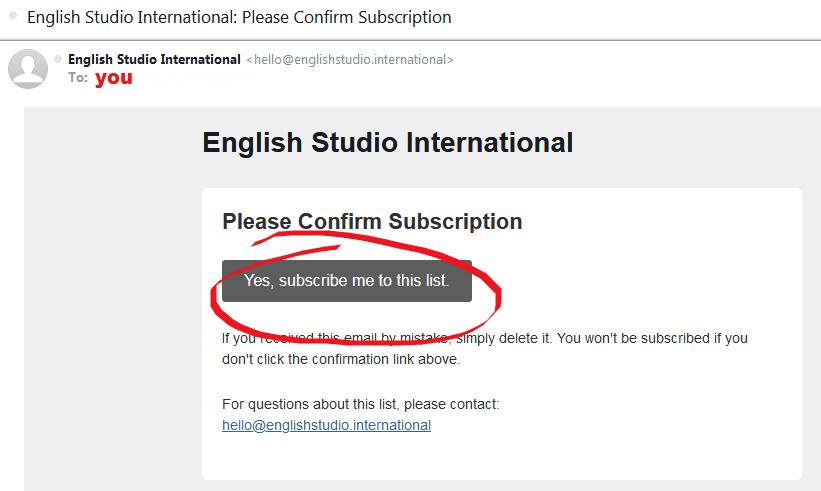Click the email subject line at top
Image resolution: width=821 pixels, height=491 pixels.
click(239, 17)
